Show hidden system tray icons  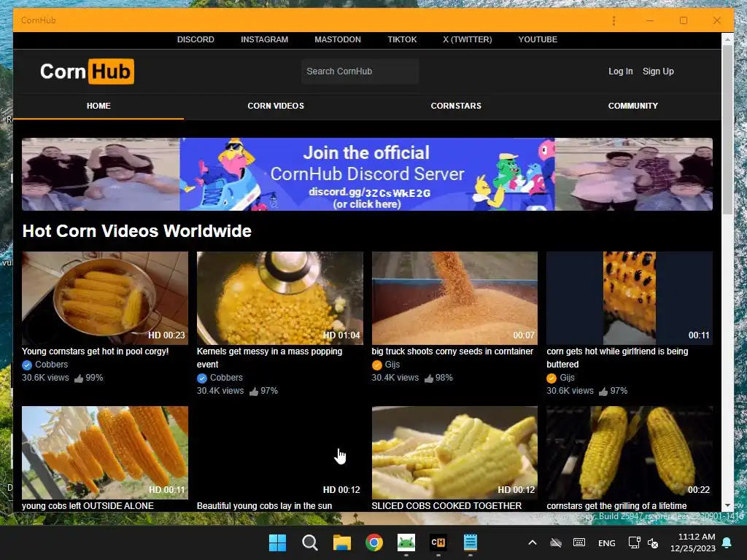click(533, 542)
